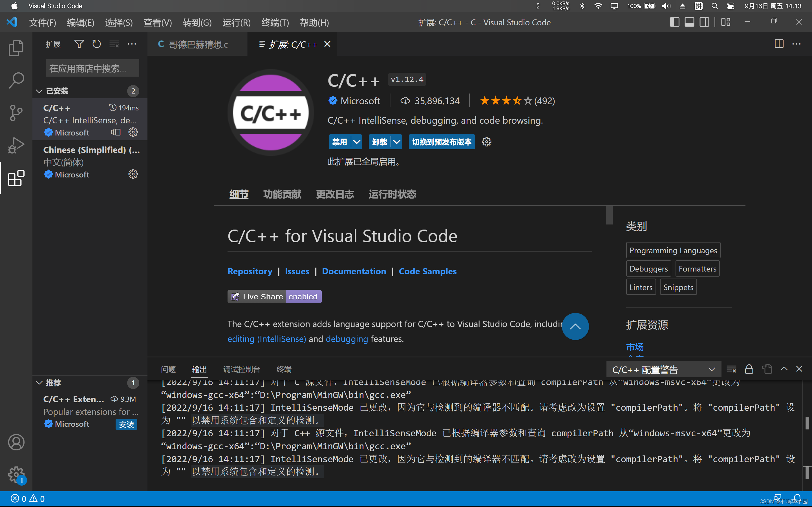Open the Documentation link
Screen dimensions: 812x507
(x=354, y=271)
